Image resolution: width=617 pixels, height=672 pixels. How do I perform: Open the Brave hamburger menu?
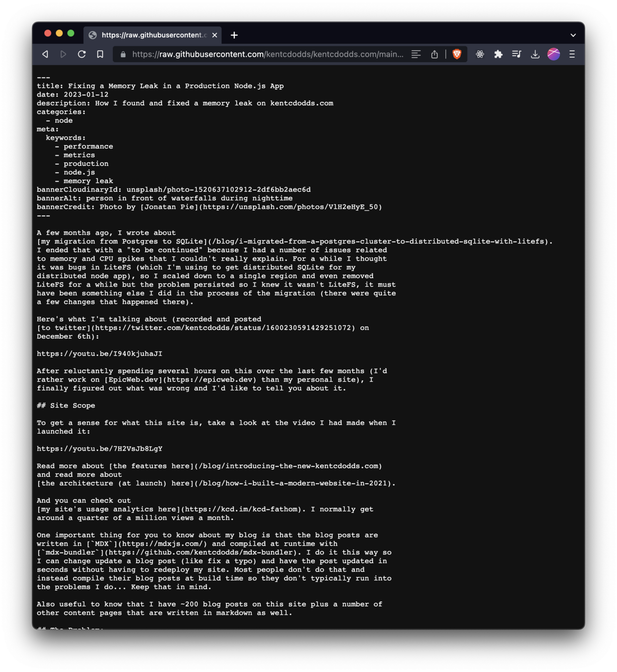(x=572, y=54)
